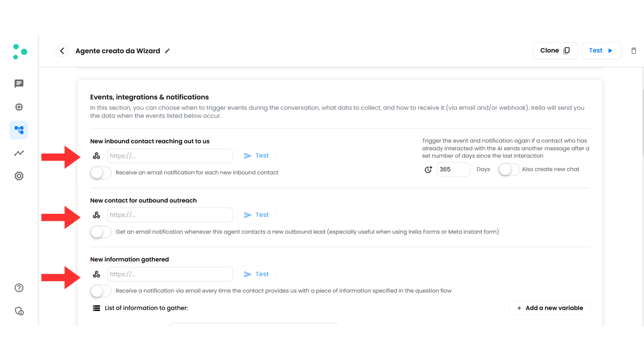Open the settings gear in sidebar

pos(19,176)
